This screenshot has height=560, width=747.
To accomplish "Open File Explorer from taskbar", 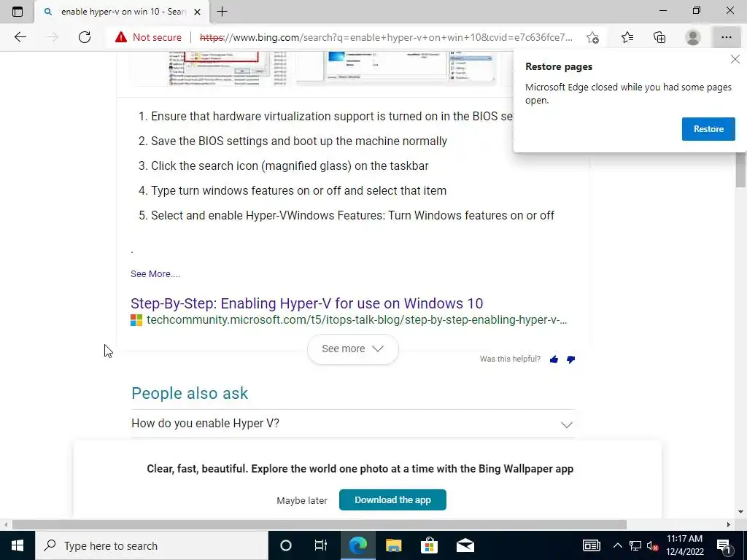I will pyautogui.click(x=393, y=545).
